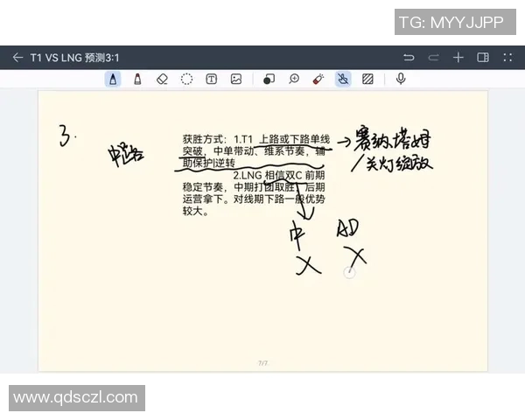Add a new page with the plus icon
Screen dimensions: 525x420
(x=458, y=58)
